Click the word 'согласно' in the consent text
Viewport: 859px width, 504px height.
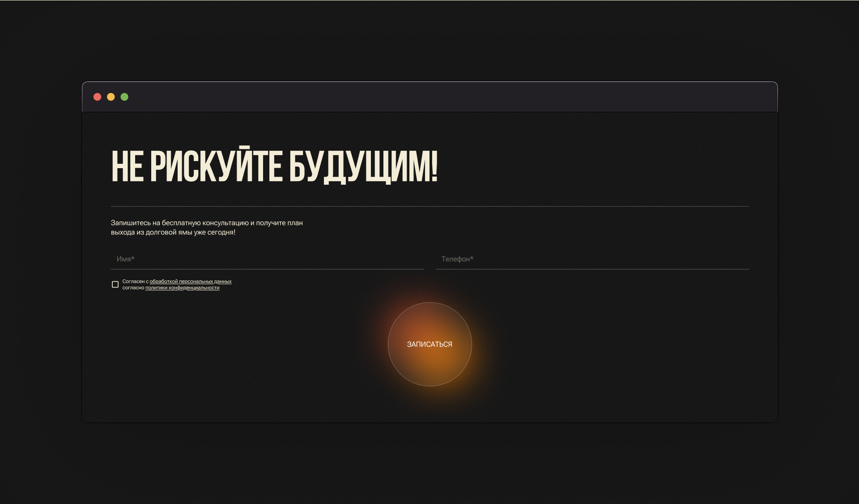133,288
